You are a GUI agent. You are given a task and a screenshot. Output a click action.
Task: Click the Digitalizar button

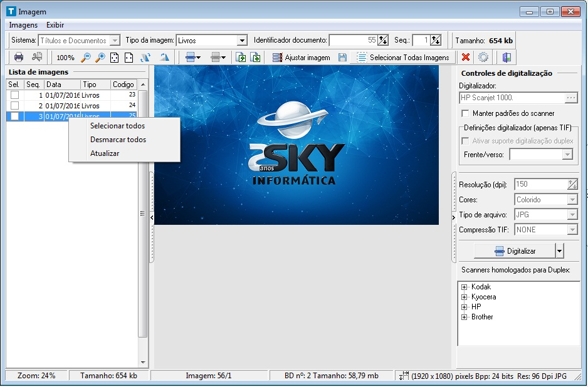515,251
